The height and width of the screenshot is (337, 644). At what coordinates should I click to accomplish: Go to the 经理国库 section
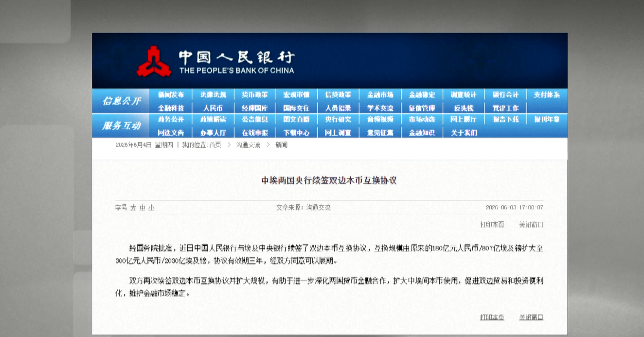click(x=254, y=108)
